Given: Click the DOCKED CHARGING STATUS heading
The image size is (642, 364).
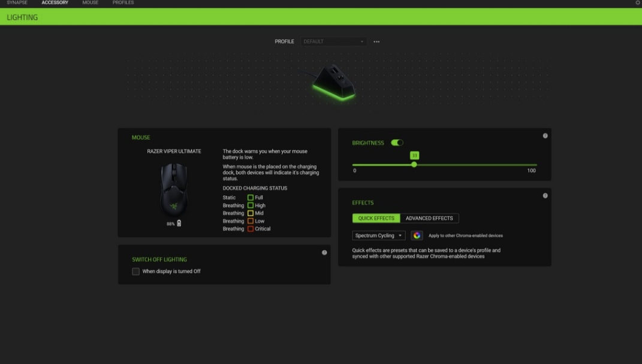Looking at the screenshot, I should click(x=255, y=188).
